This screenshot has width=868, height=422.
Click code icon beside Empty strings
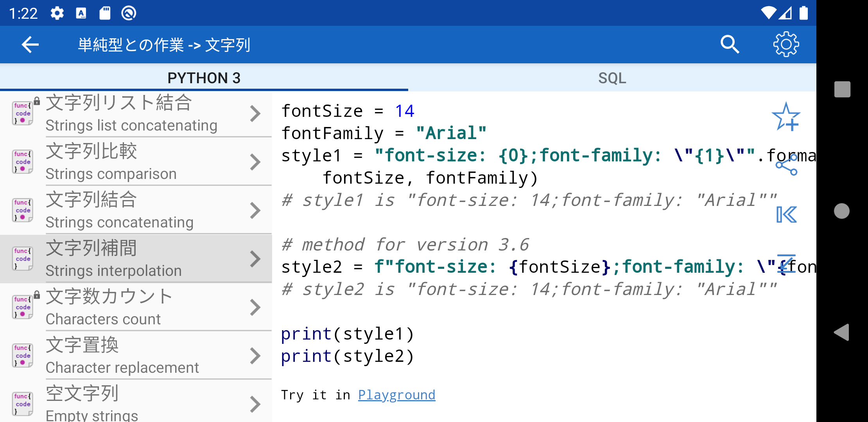pyautogui.click(x=23, y=404)
